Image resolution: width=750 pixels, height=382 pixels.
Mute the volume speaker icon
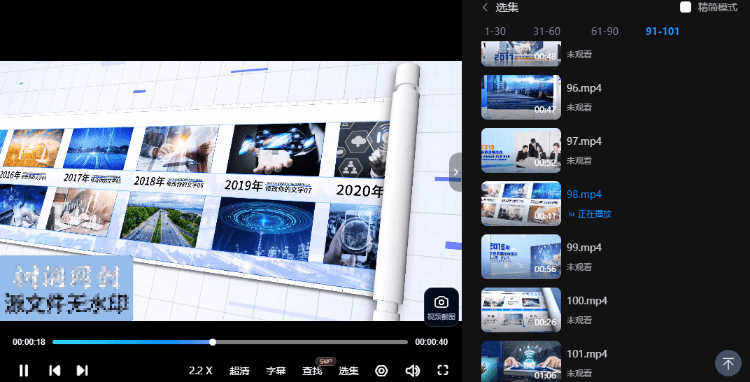click(412, 371)
